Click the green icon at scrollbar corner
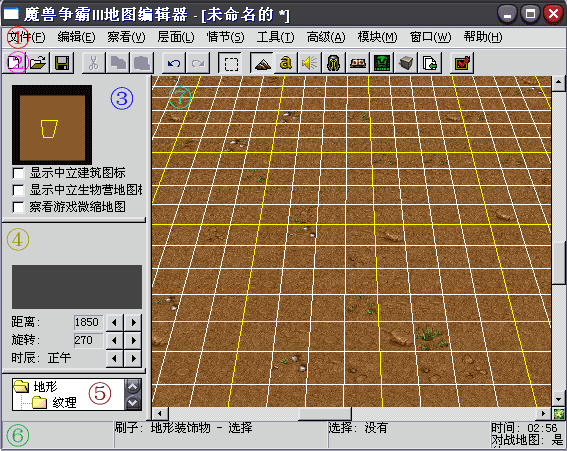 point(559,413)
